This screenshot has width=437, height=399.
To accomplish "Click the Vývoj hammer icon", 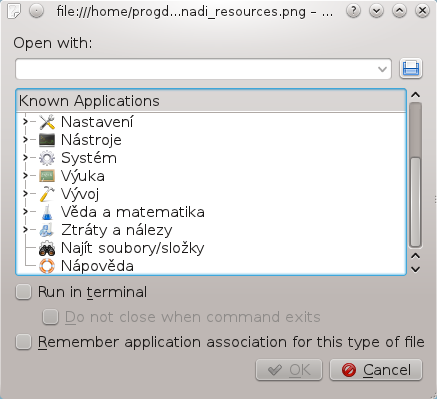I will tap(47, 194).
